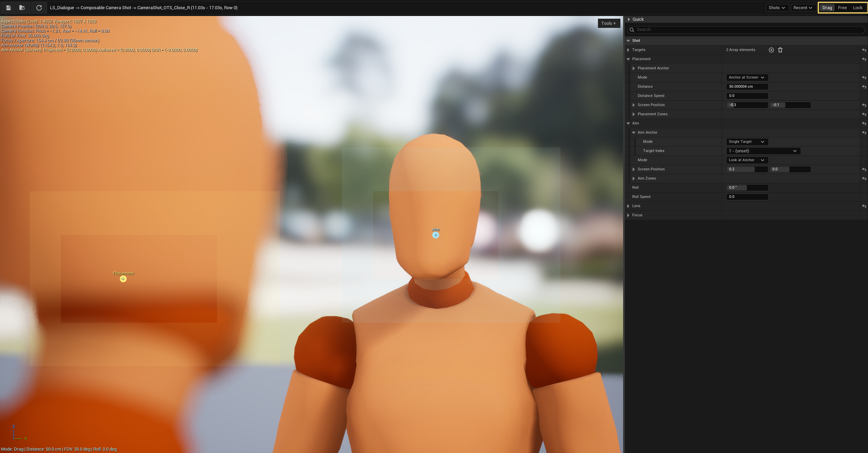Open the Tools + button in viewport
The height and width of the screenshot is (453, 868).
(x=609, y=23)
